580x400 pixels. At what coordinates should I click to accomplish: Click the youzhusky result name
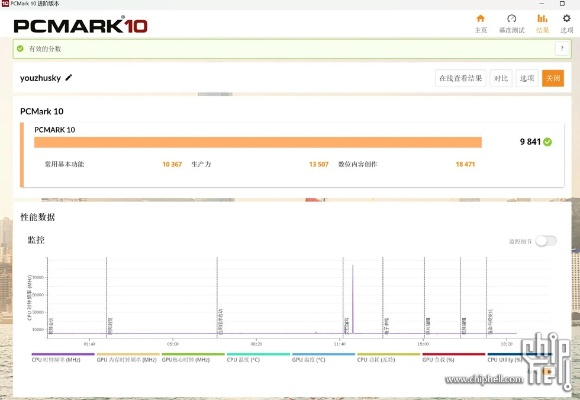(40, 78)
